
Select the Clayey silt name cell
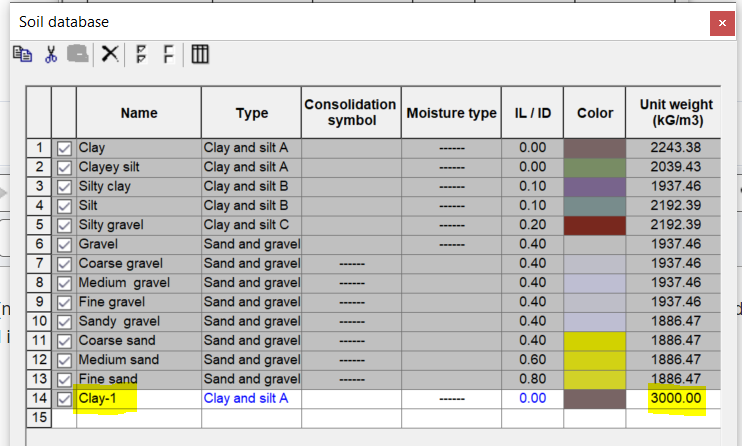pos(139,168)
